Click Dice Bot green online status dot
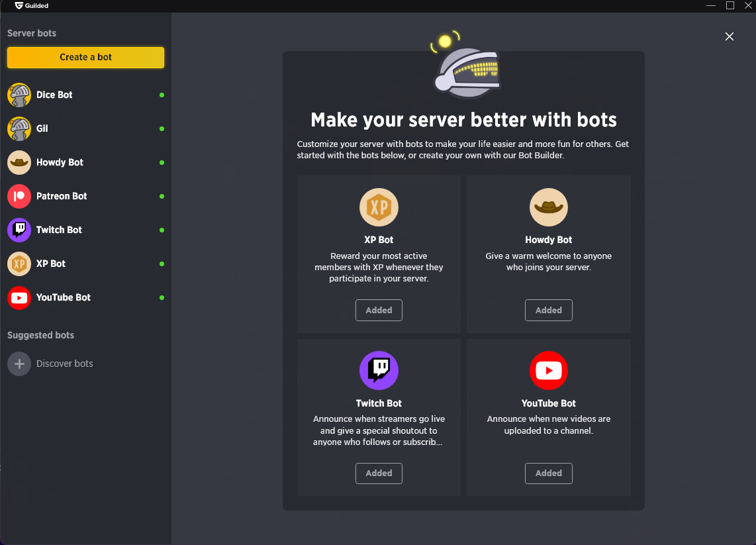This screenshot has height=545, width=756. click(x=162, y=95)
